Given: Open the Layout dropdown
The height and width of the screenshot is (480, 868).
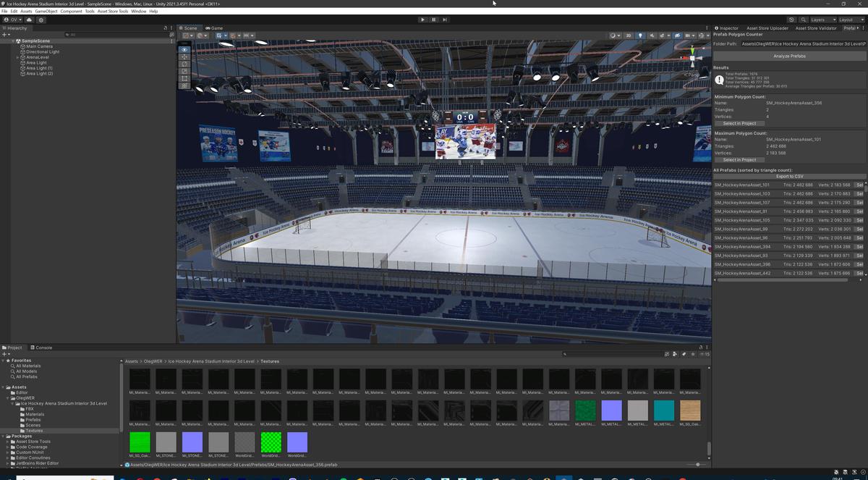Looking at the screenshot, I should 851,20.
